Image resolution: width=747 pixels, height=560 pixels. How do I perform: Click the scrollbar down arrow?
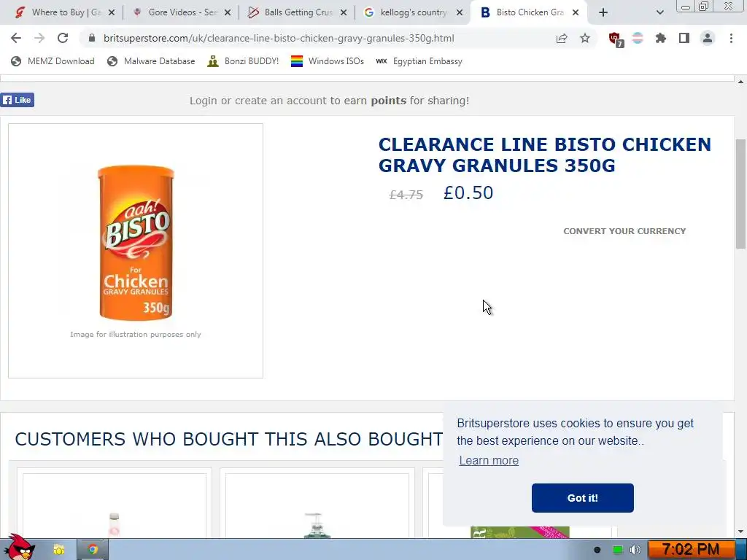tap(741, 532)
